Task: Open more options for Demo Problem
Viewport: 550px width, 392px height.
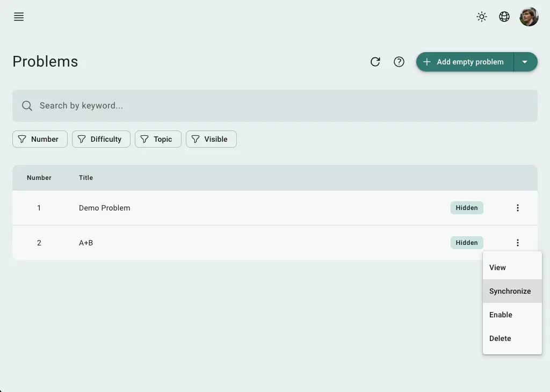Action: (x=518, y=208)
